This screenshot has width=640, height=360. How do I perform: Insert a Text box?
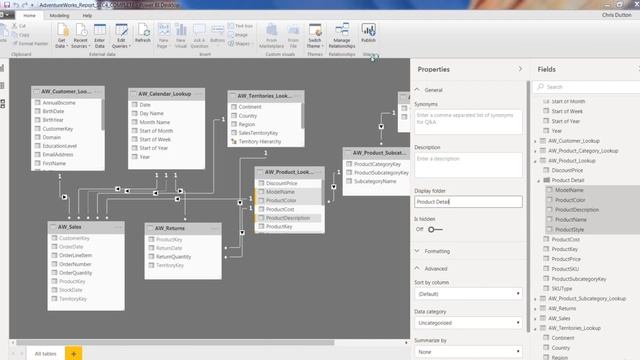click(x=240, y=26)
